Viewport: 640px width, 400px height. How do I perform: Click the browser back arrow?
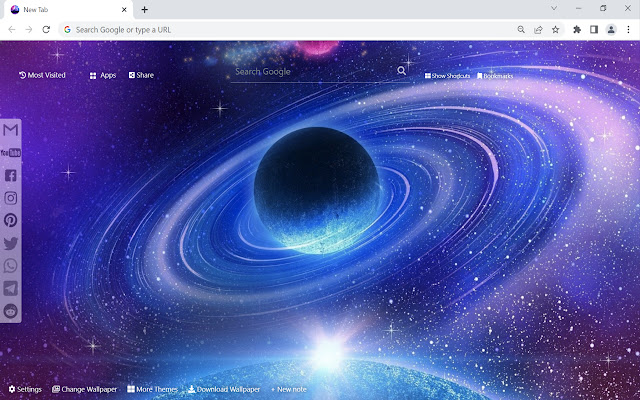[x=12, y=29]
